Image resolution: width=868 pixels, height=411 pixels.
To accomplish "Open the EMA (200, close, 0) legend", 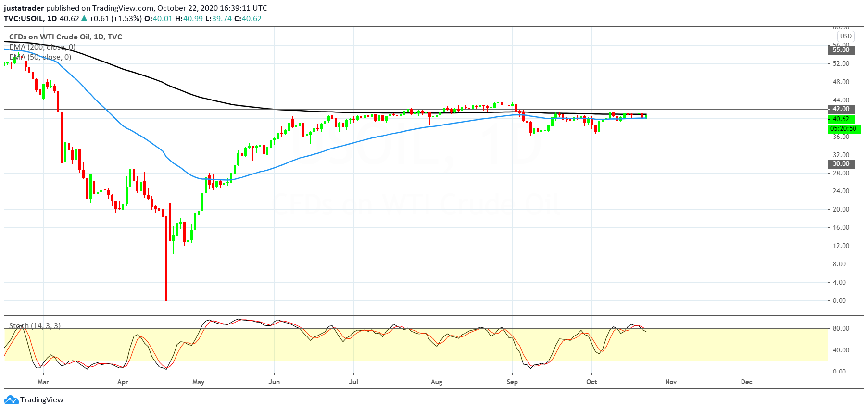I will point(42,47).
